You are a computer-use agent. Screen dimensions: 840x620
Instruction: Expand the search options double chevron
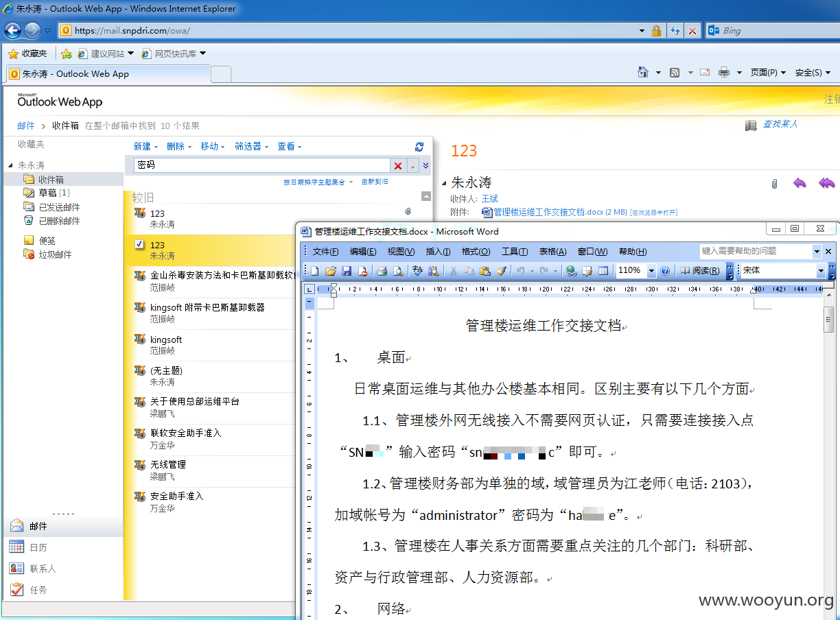425,165
